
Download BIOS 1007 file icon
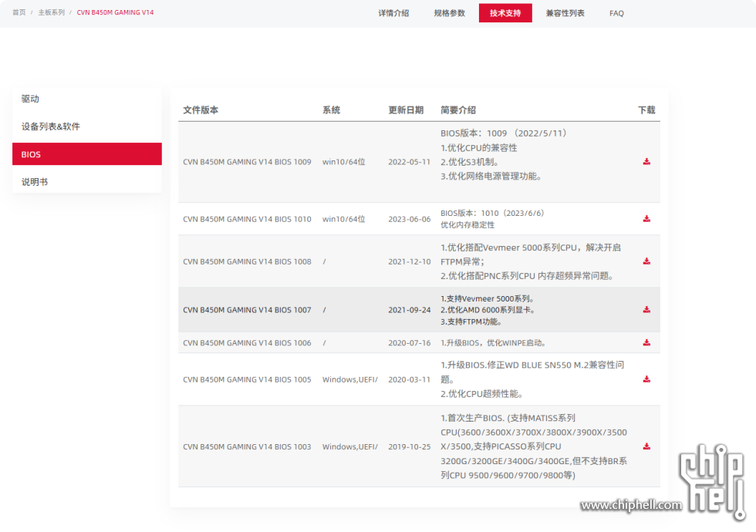pyautogui.click(x=646, y=309)
